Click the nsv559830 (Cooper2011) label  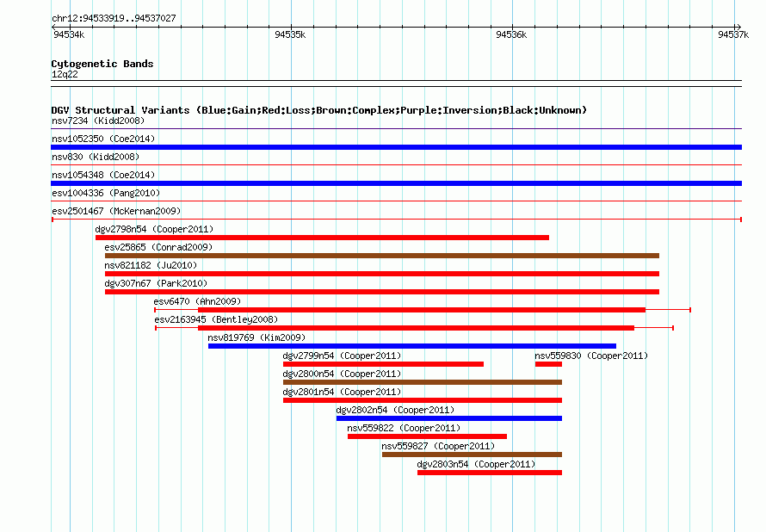click(x=591, y=356)
